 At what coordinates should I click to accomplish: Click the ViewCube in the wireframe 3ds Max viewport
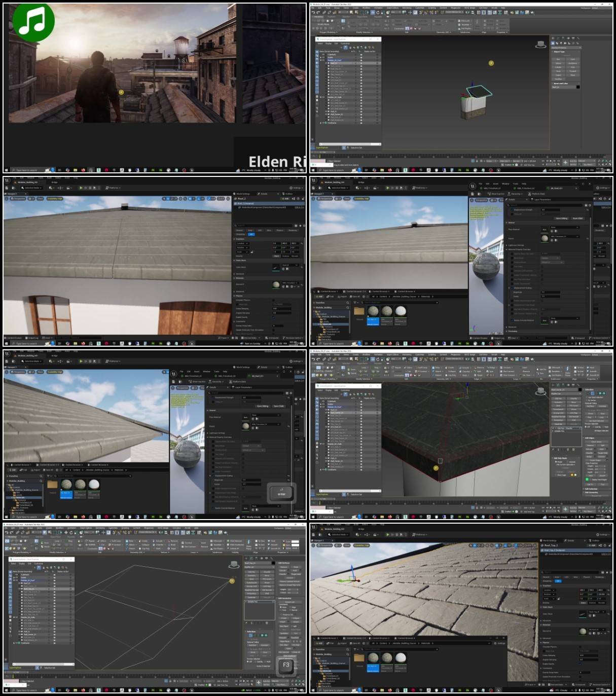click(235, 565)
